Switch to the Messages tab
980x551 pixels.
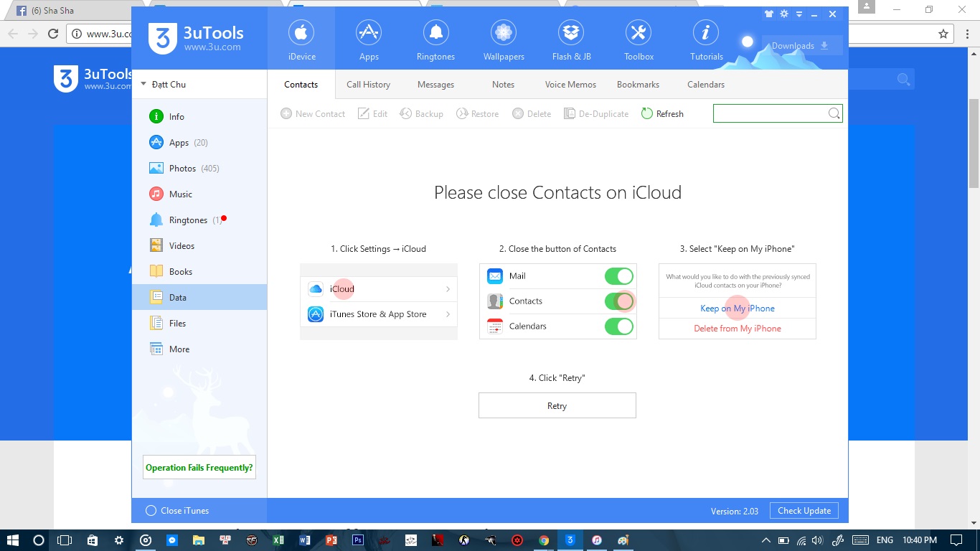point(435,84)
